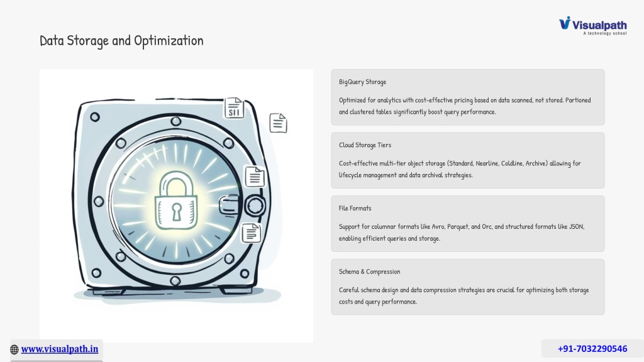This screenshot has width=644, height=362.
Task: Click the Visualpath logo
Action: point(592,25)
